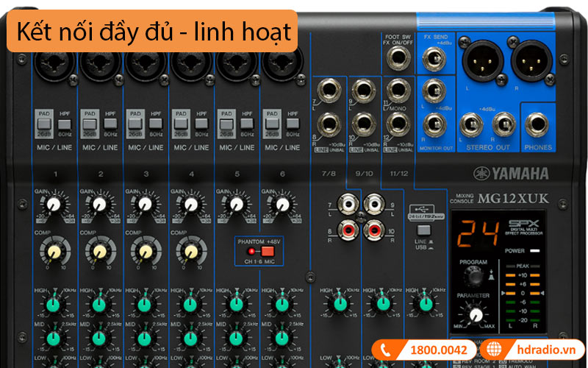Click the line input jack 11 L/MONO
The width and height of the screenshot is (588, 368).
tap(398, 91)
